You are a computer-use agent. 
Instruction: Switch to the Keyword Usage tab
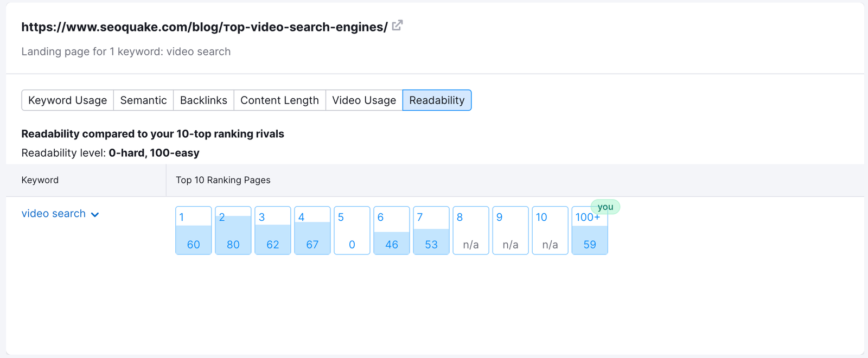[x=67, y=100]
